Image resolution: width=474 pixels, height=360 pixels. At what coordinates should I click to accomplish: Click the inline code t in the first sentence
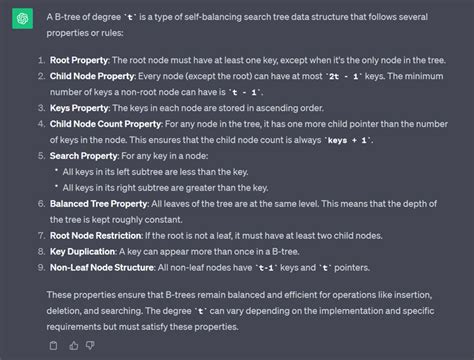point(130,17)
